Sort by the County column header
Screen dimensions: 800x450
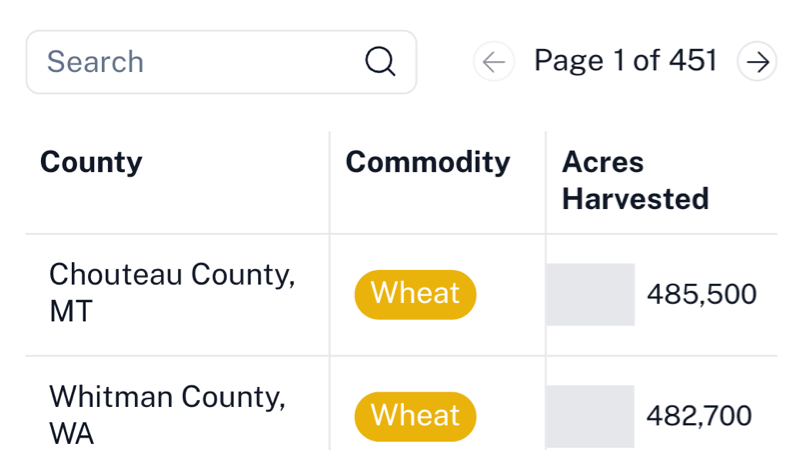click(x=91, y=162)
